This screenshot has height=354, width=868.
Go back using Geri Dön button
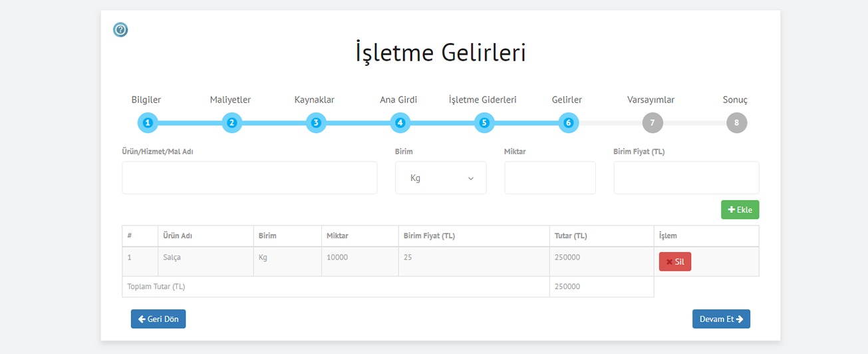tap(158, 319)
